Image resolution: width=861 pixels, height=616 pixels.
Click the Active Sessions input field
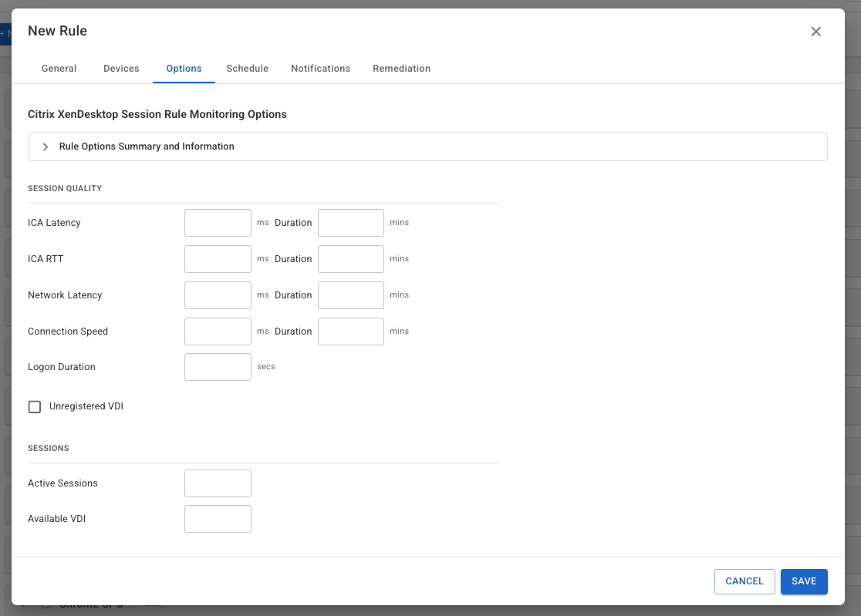point(218,483)
